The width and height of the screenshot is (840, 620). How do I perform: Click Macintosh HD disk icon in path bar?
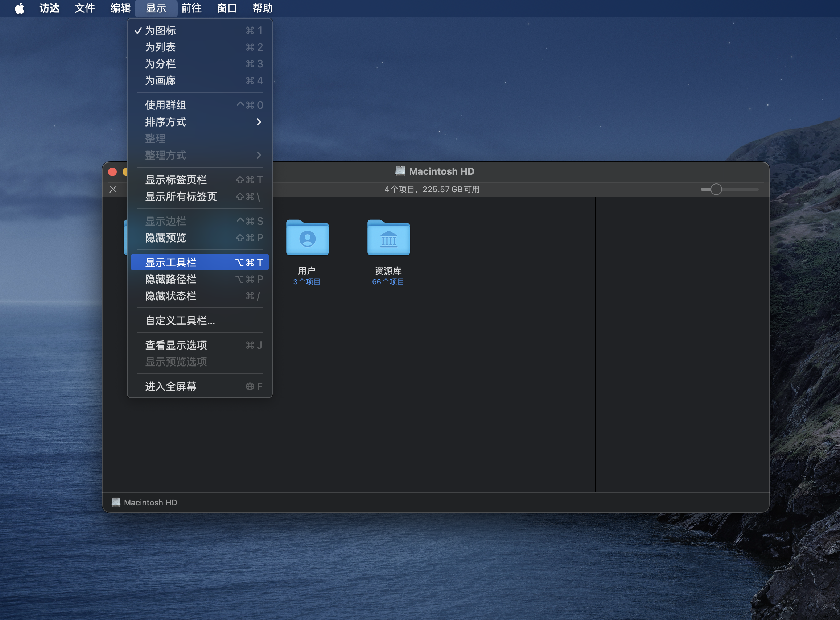116,502
